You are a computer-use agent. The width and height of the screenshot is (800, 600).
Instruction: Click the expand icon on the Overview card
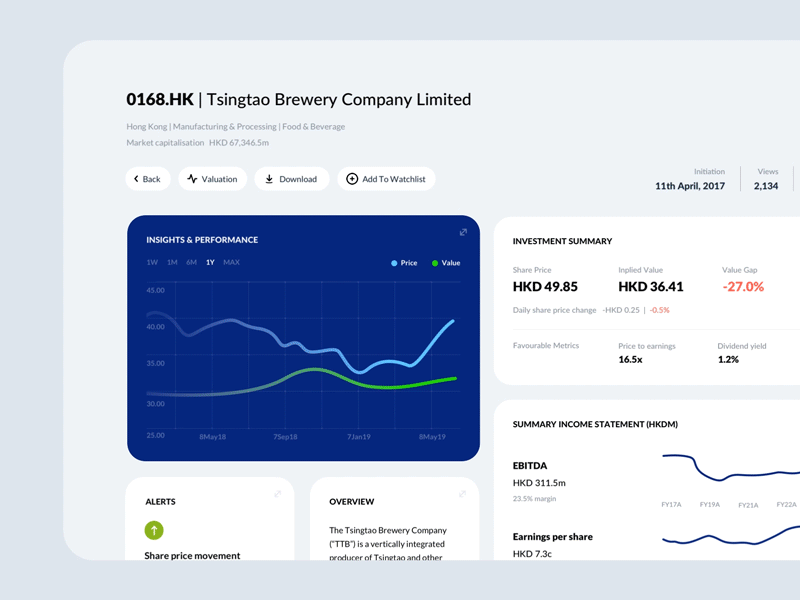pyautogui.click(x=462, y=493)
